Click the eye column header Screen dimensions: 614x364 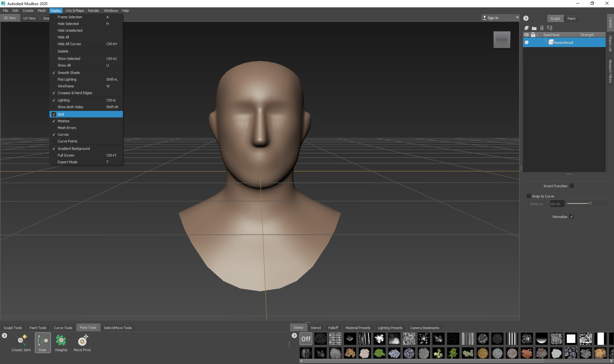(527, 35)
